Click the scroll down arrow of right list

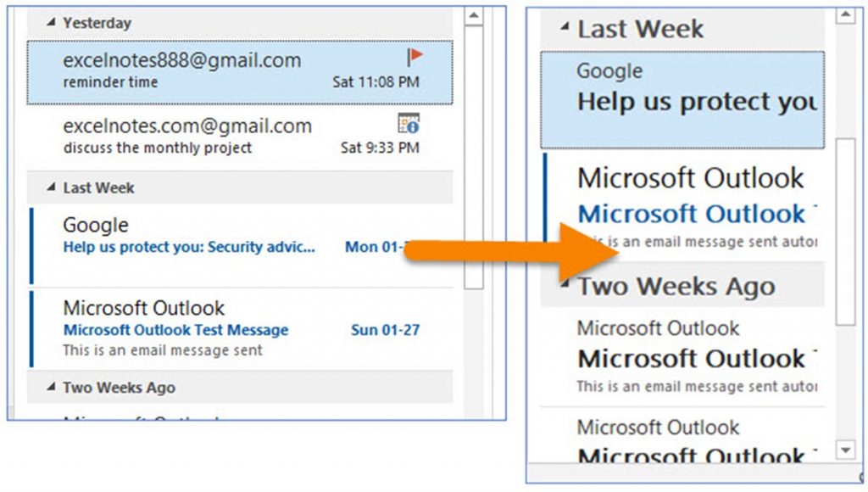point(845,449)
